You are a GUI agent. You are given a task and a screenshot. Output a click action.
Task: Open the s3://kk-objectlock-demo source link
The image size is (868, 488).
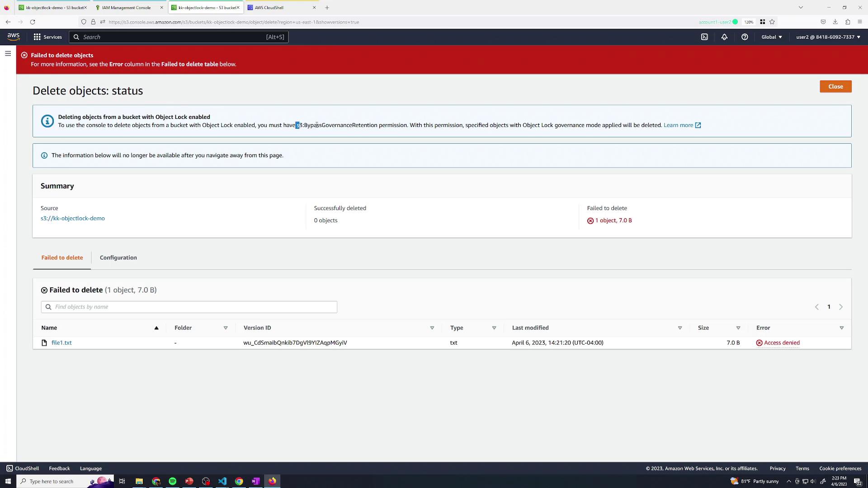click(73, 218)
